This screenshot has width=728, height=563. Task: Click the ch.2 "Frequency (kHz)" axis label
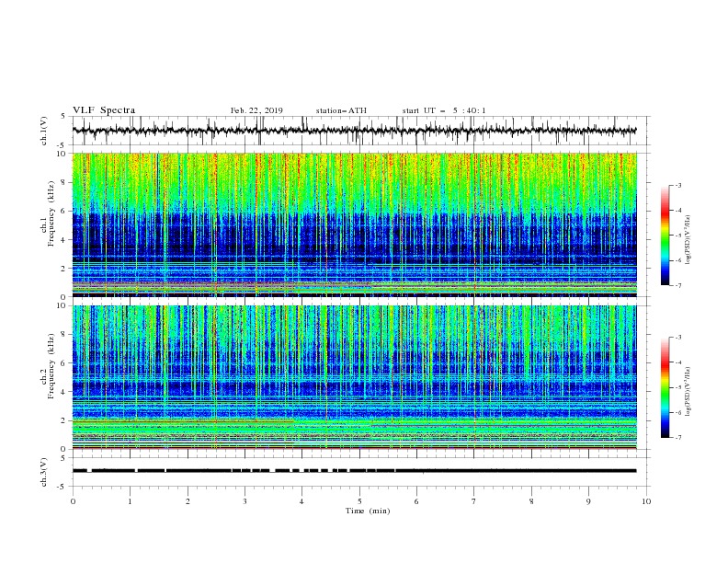51,366
